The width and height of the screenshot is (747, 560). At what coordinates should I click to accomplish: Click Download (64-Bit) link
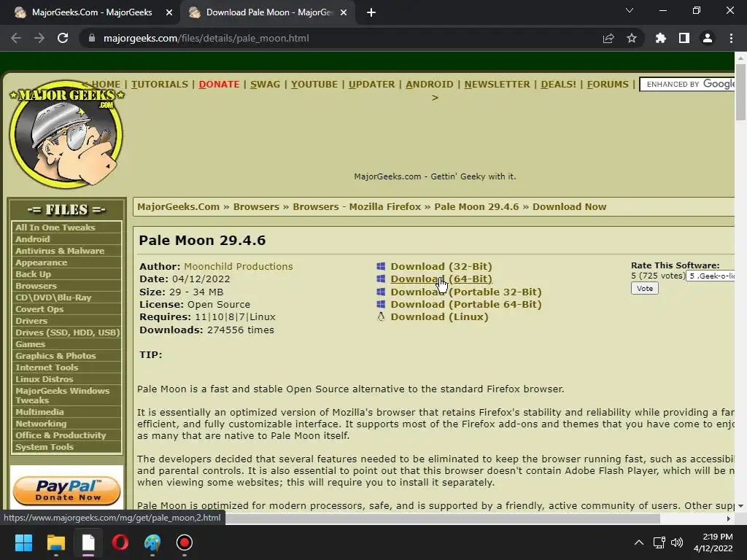(x=441, y=279)
